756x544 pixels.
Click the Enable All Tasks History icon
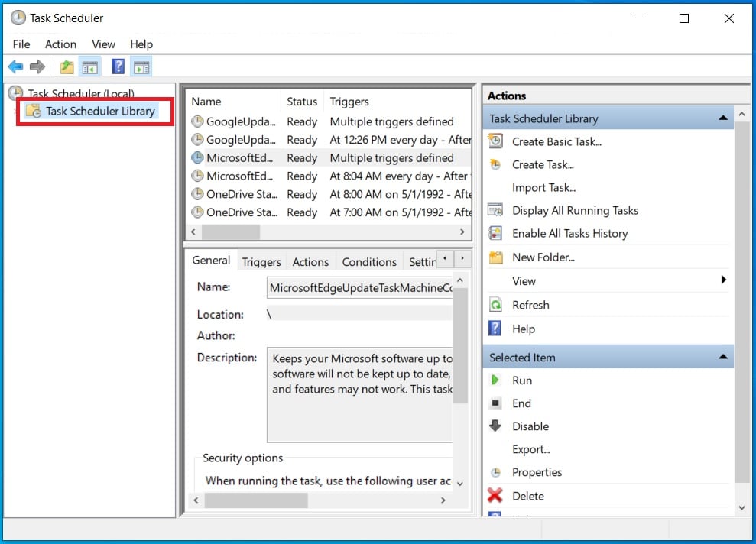tap(495, 233)
